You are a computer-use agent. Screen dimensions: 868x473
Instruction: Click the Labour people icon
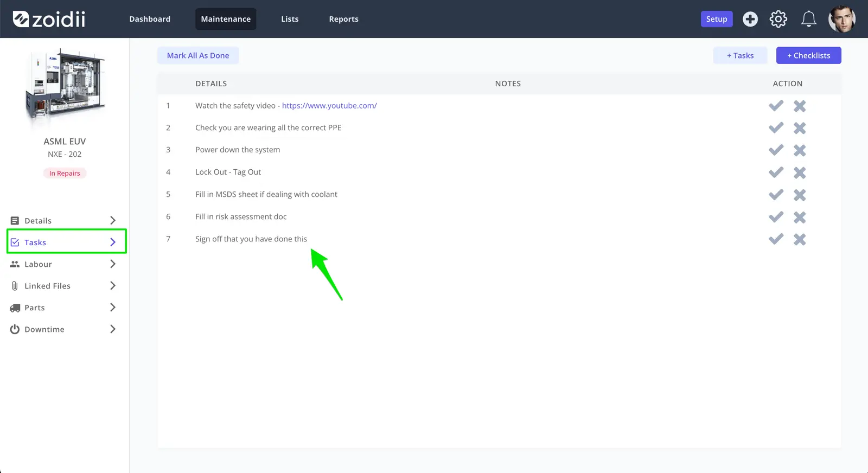click(15, 264)
